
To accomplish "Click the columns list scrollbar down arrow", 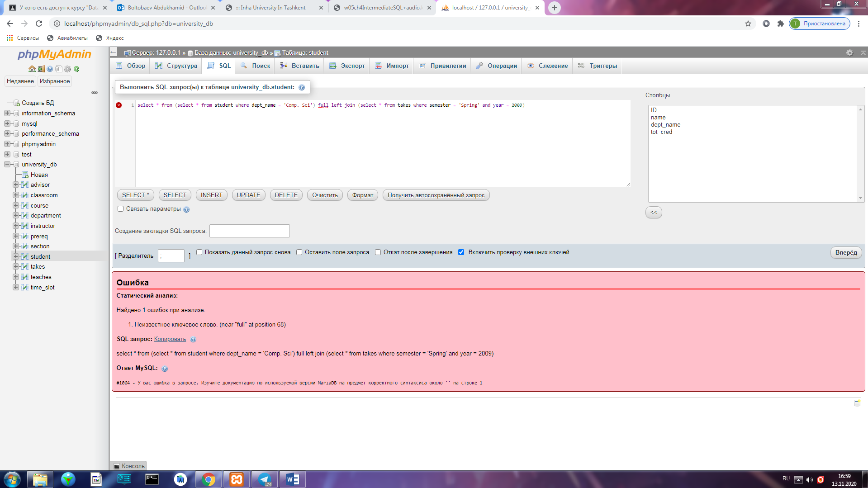I will pos(860,198).
